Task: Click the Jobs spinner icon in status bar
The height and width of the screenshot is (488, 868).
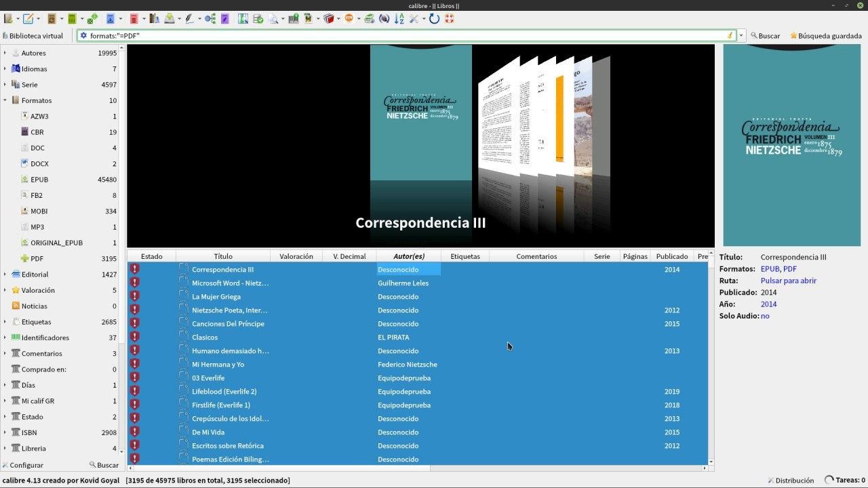Action: (x=829, y=480)
